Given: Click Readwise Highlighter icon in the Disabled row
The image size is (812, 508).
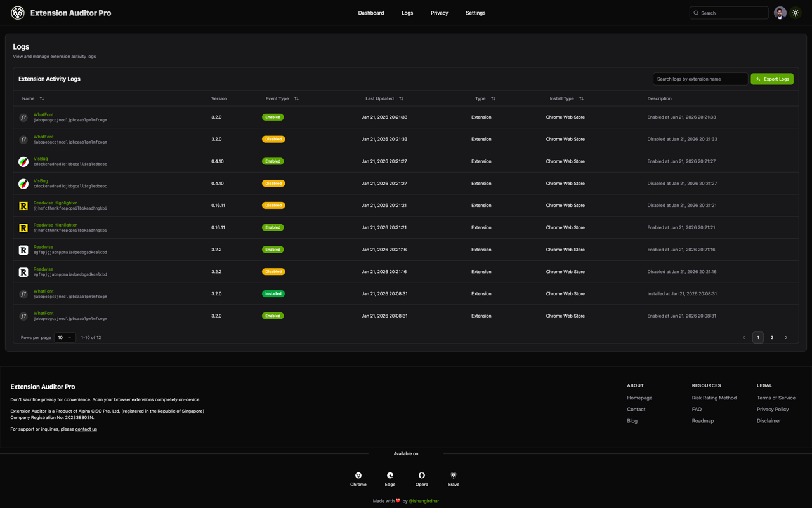Looking at the screenshot, I should pos(23,206).
